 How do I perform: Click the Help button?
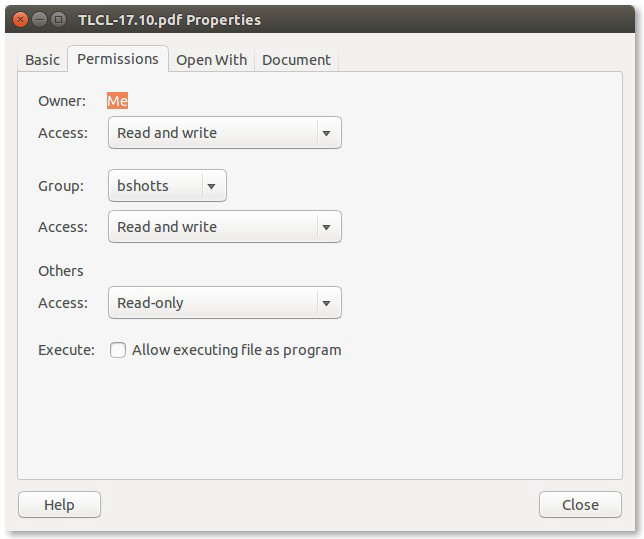click(x=60, y=504)
